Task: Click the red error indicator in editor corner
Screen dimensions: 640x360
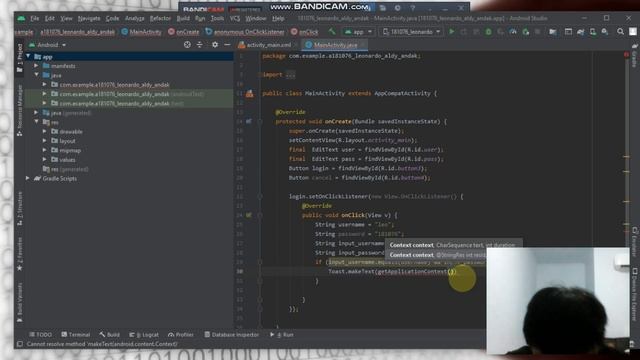Action: (627, 54)
